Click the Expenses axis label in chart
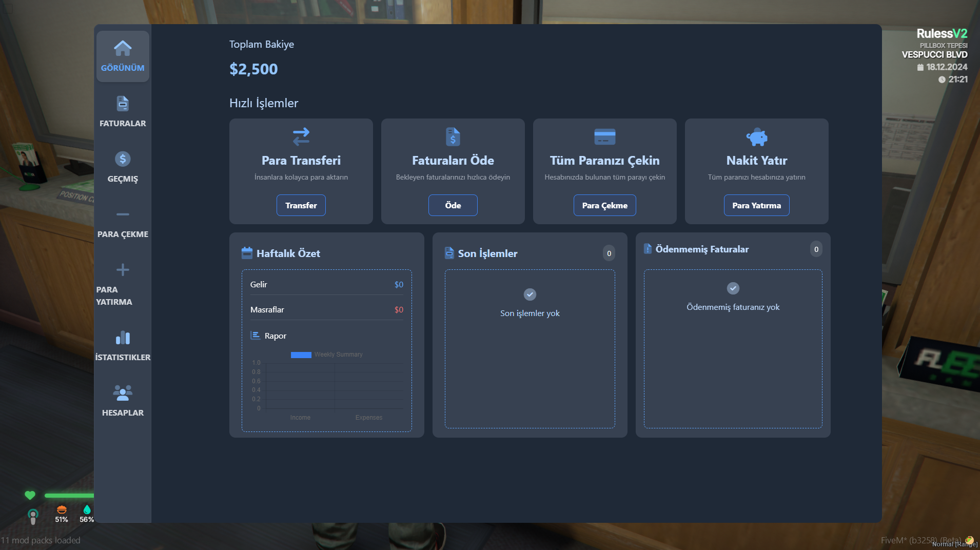980x550 pixels. pos(369,418)
